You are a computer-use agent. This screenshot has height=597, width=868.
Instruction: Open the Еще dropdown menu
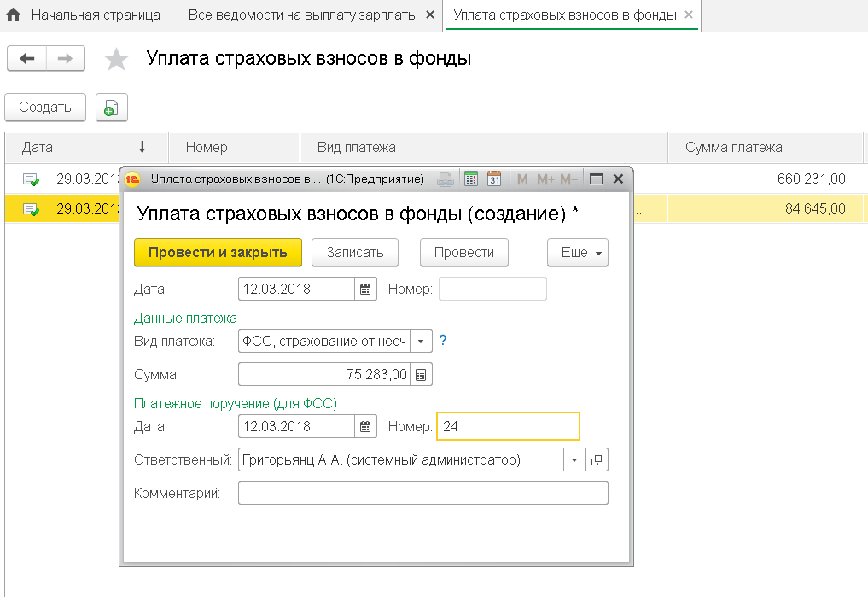577,253
